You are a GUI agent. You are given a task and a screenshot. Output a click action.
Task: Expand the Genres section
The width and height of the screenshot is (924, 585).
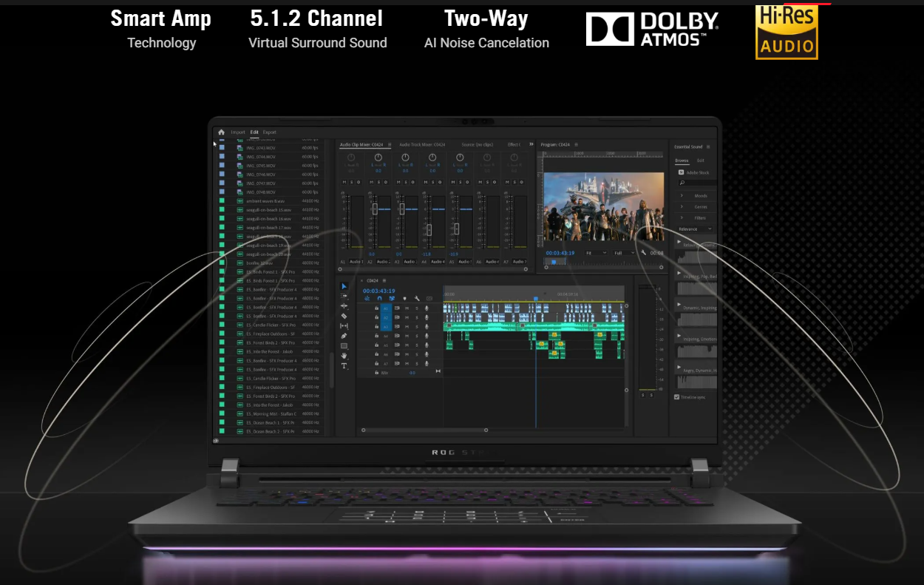(682, 206)
